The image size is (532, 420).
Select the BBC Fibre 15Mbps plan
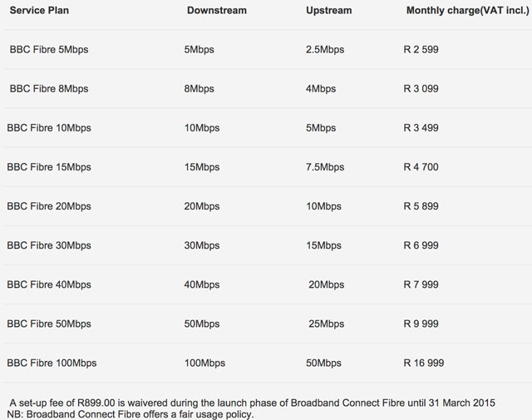click(x=49, y=167)
